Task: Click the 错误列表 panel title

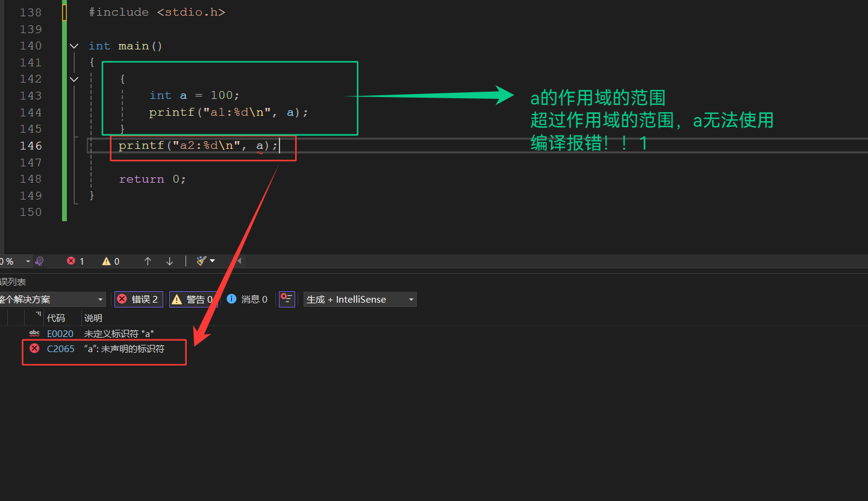Action: [x=13, y=282]
